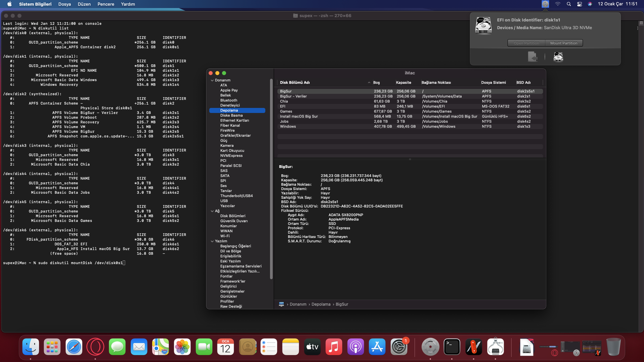
Task: Open App Store from the Dock
Action: click(377, 347)
